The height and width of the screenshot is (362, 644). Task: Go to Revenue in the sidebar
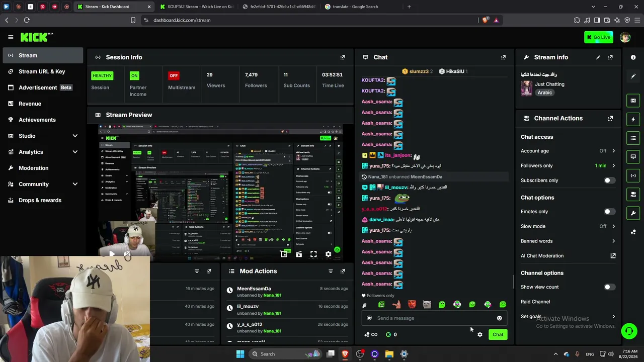pyautogui.click(x=43, y=104)
